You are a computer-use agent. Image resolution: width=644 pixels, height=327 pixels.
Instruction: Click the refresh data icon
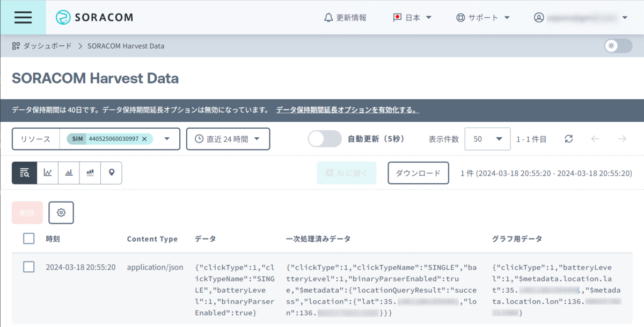pyautogui.click(x=569, y=139)
